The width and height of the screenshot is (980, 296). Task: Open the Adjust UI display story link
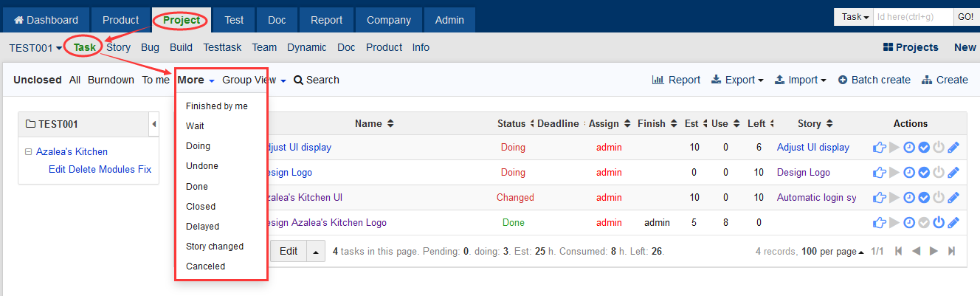813,148
